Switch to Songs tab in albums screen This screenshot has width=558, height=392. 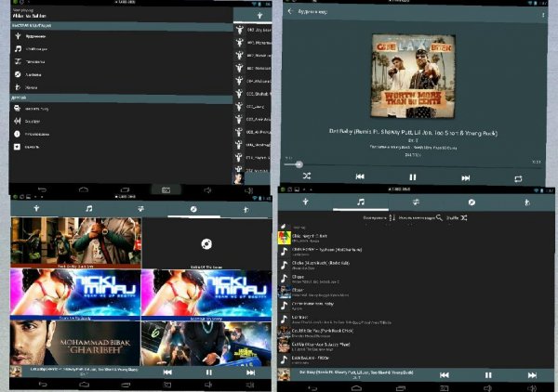[x=89, y=209]
